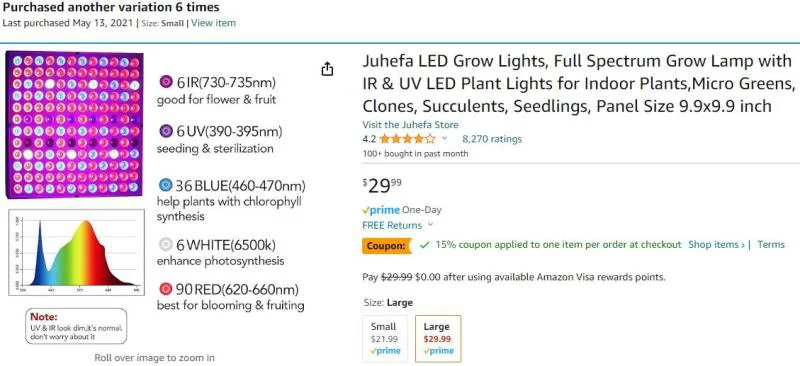The image size is (800, 366).
Task: Click the LED grow panel product image
Action: pyautogui.click(x=74, y=124)
